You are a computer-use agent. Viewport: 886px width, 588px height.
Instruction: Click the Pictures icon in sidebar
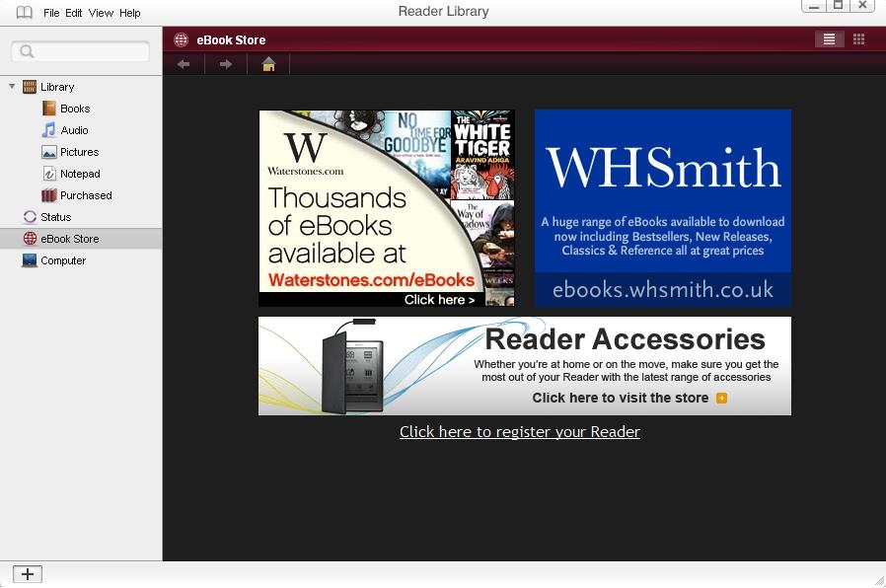point(49,152)
